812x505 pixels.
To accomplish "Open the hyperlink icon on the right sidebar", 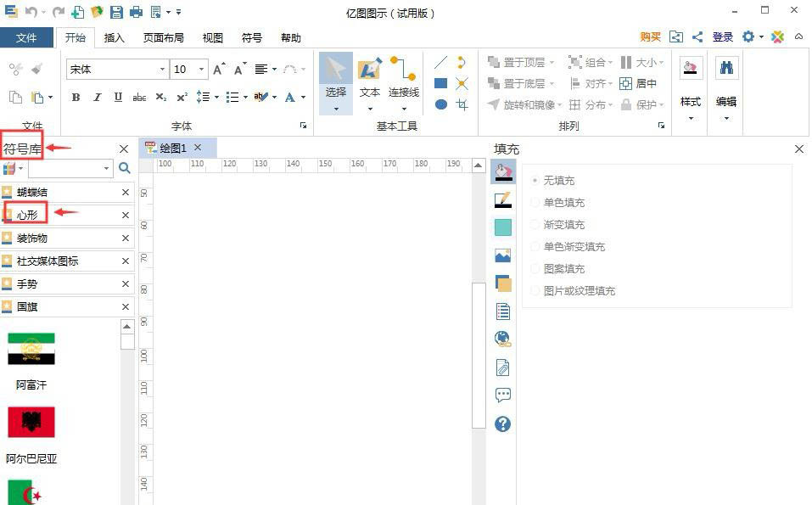I will point(503,338).
